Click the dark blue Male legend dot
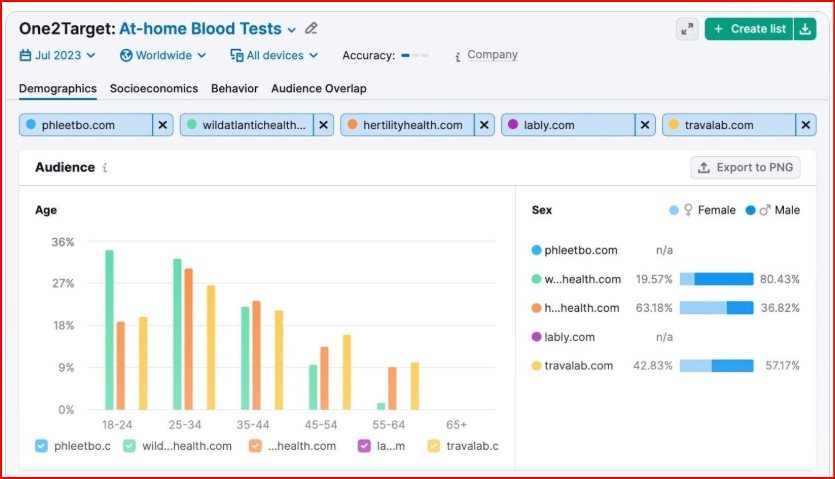Screen dimensions: 835x479 click(x=750, y=210)
